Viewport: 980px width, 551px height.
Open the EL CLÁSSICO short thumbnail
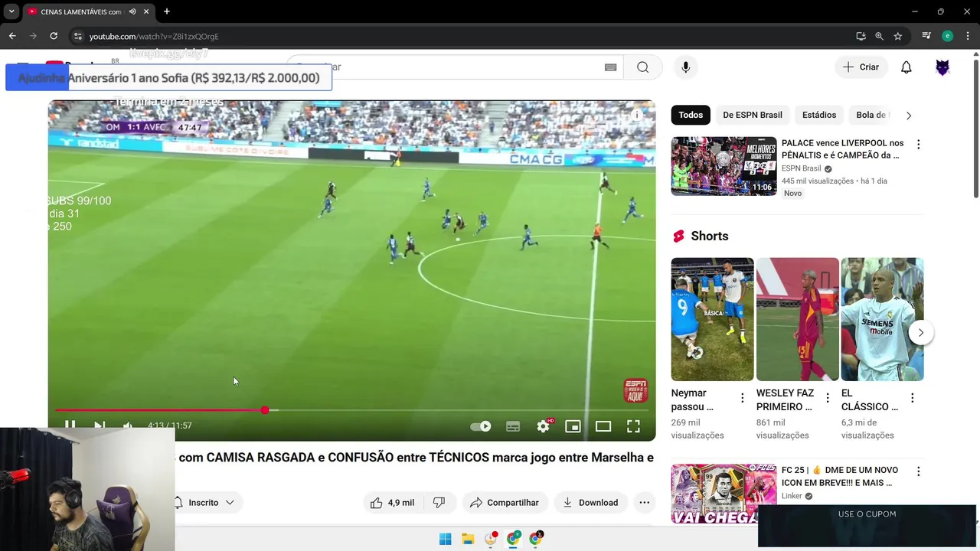pyautogui.click(x=882, y=319)
